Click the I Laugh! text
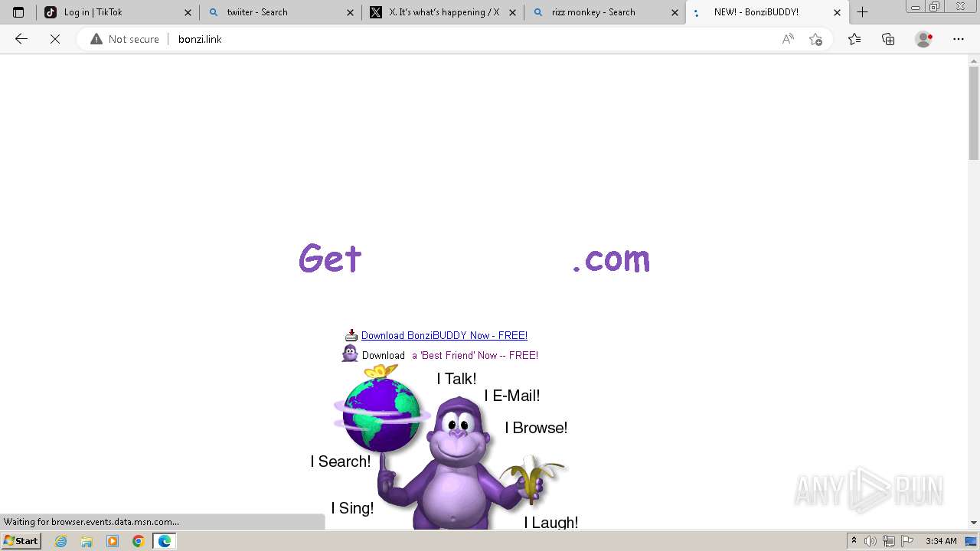Image resolution: width=980 pixels, height=551 pixels. [x=551, y=522]
